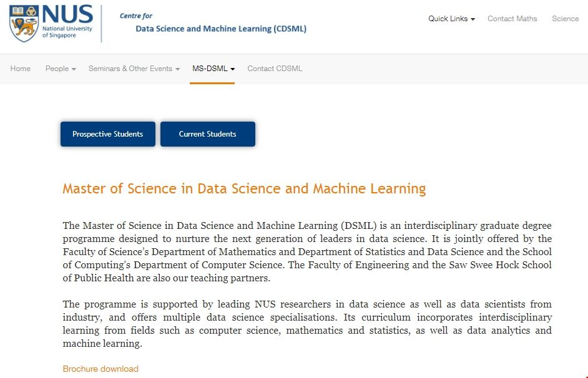This screenshot has height=378, width=588.
Task: Open the Science link in the header
Action: [x=565, y=19]
